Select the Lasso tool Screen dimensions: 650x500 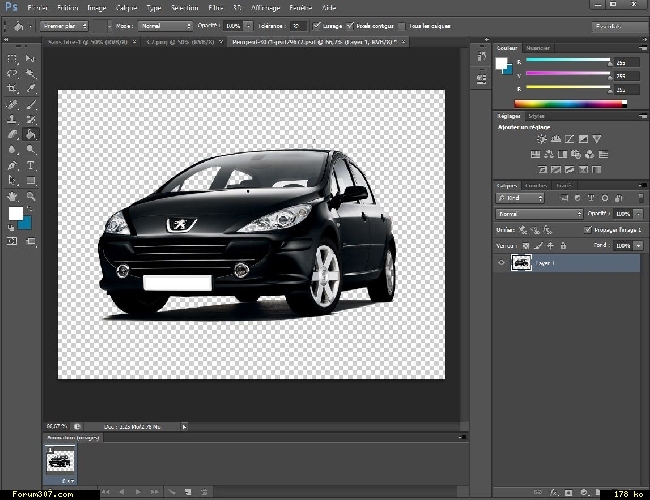[12, 74]
